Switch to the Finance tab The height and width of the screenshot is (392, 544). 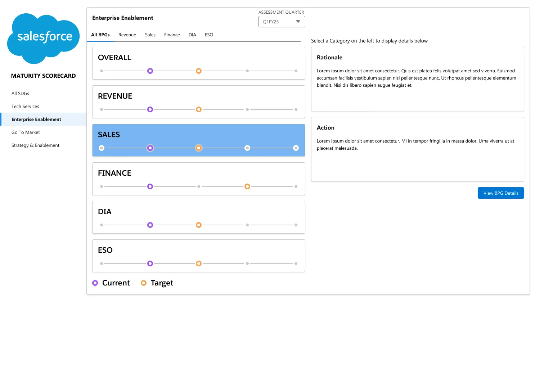pyautogui.click(x=172, y=35)
